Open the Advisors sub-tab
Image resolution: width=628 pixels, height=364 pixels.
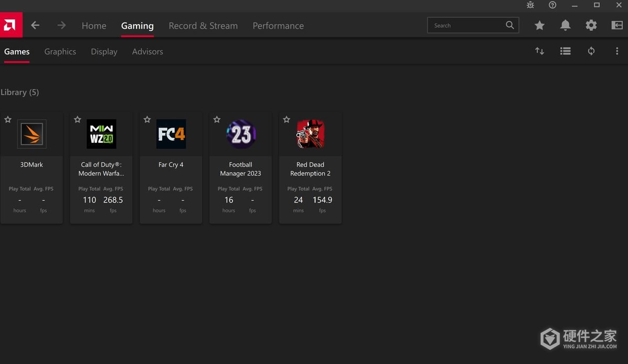click(x=148, y=52)
